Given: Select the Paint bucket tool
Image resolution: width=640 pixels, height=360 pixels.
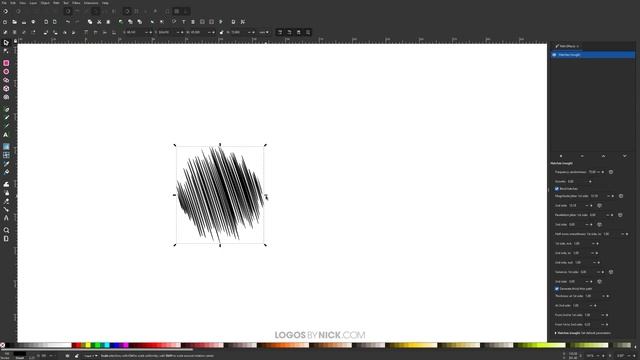Looking at the screenshot, I should pyautogui.click(x=6, y=172).
